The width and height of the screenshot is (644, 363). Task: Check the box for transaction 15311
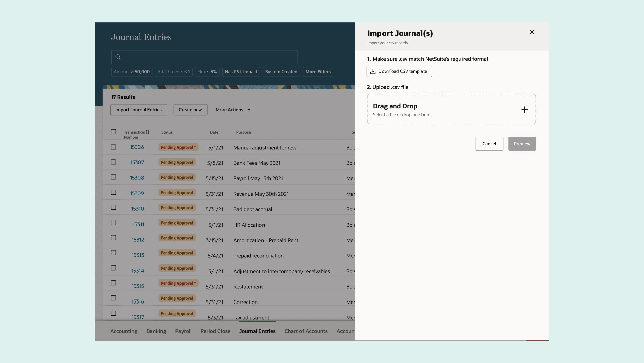pos(113,223)
